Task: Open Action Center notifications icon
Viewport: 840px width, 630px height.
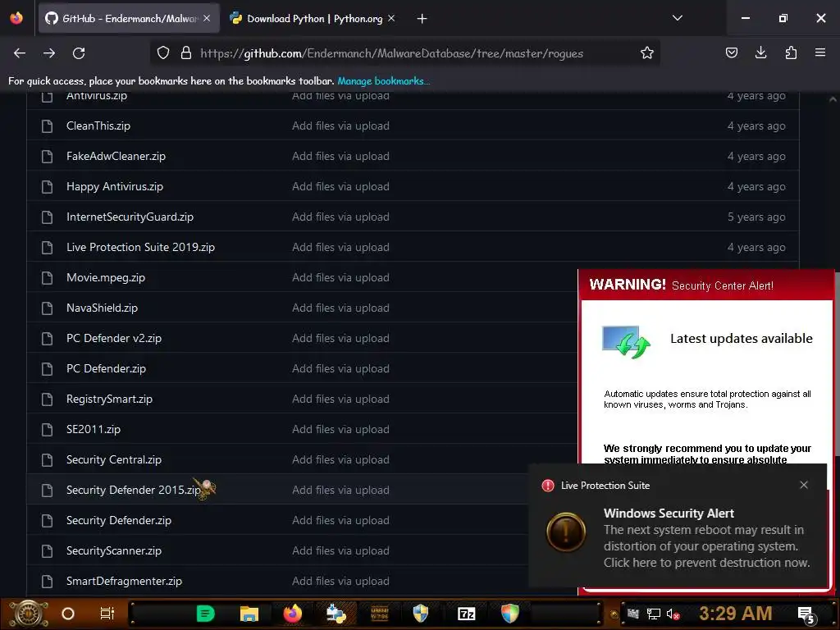Action: (806, 614)
